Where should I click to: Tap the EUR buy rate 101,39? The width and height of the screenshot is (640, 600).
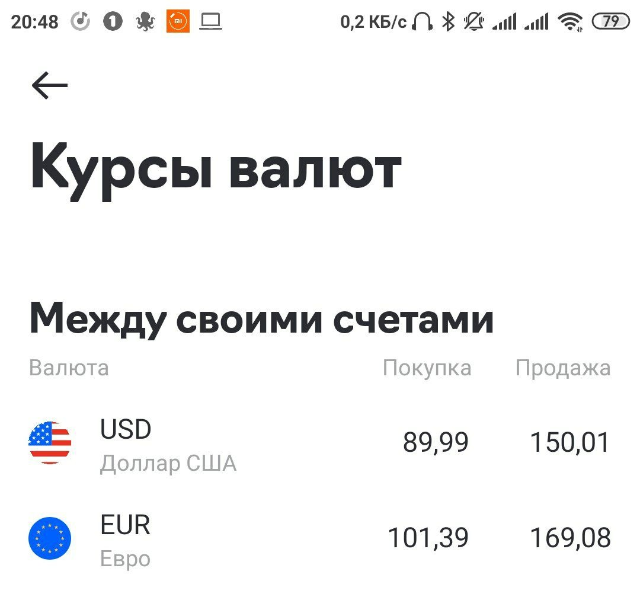428,538
